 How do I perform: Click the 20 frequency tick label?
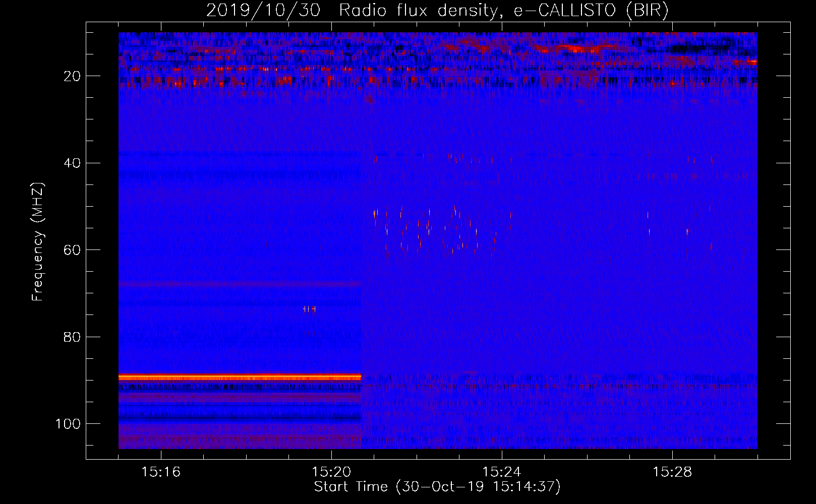(72, 76)
